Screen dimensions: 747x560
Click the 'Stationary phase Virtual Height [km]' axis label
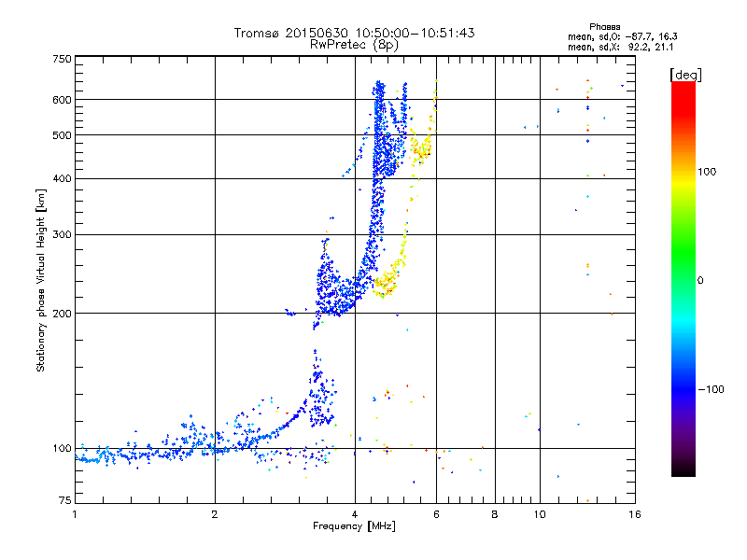coord(41,280)
